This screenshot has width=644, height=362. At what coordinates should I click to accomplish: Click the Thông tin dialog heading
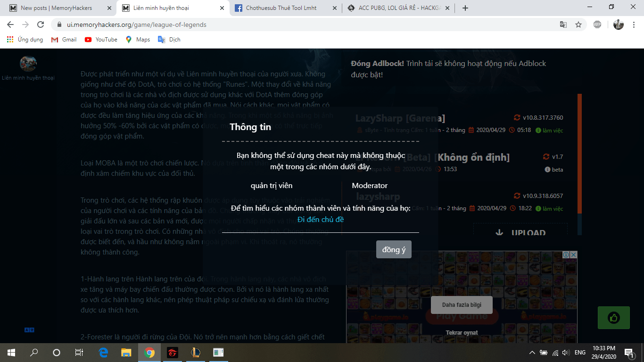[250, 127]
